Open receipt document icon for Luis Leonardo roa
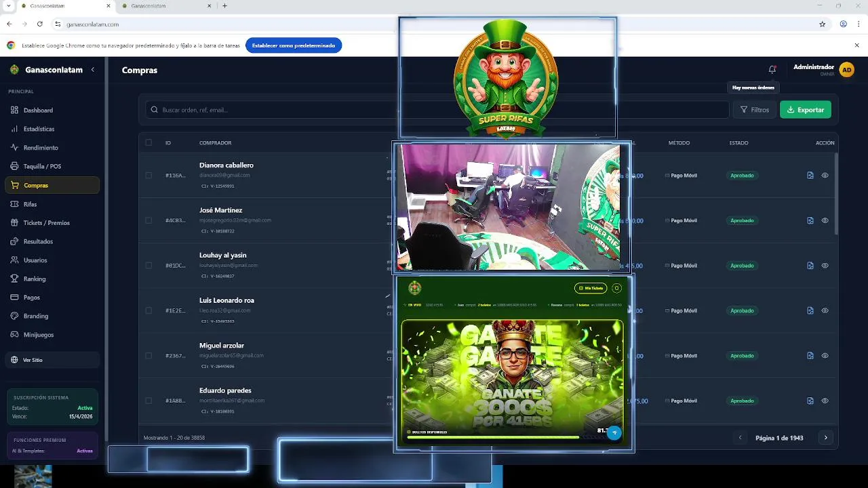This screenshot has height=488, width=868. tap(810, 310)
